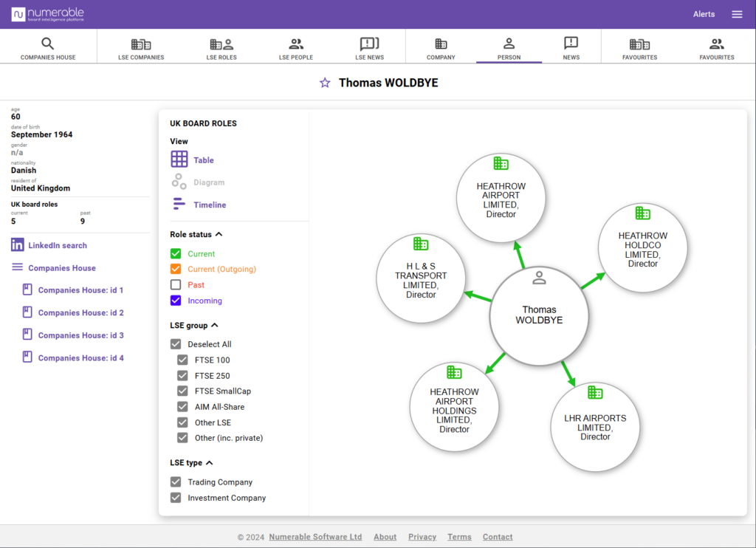Collapse the LSE type section

(x=209, y=462)
